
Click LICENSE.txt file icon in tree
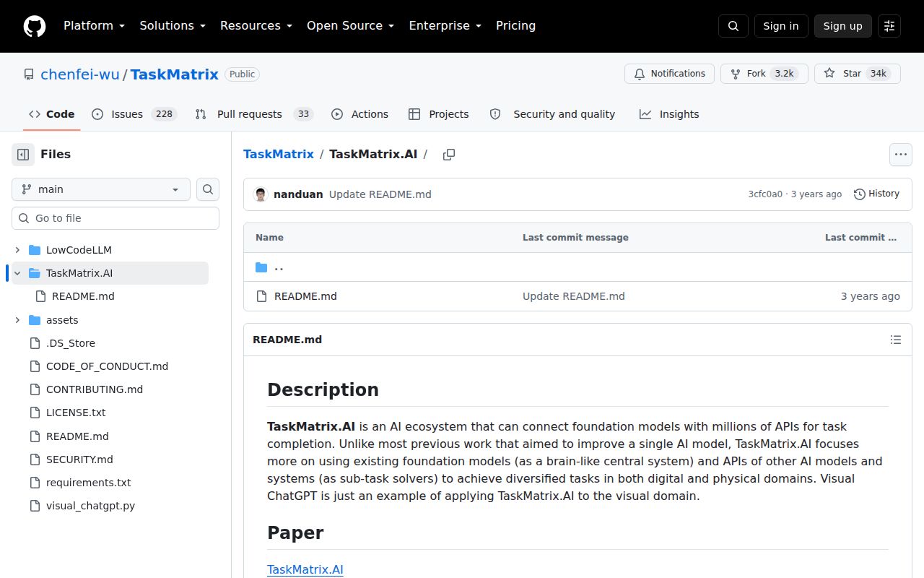35,413
